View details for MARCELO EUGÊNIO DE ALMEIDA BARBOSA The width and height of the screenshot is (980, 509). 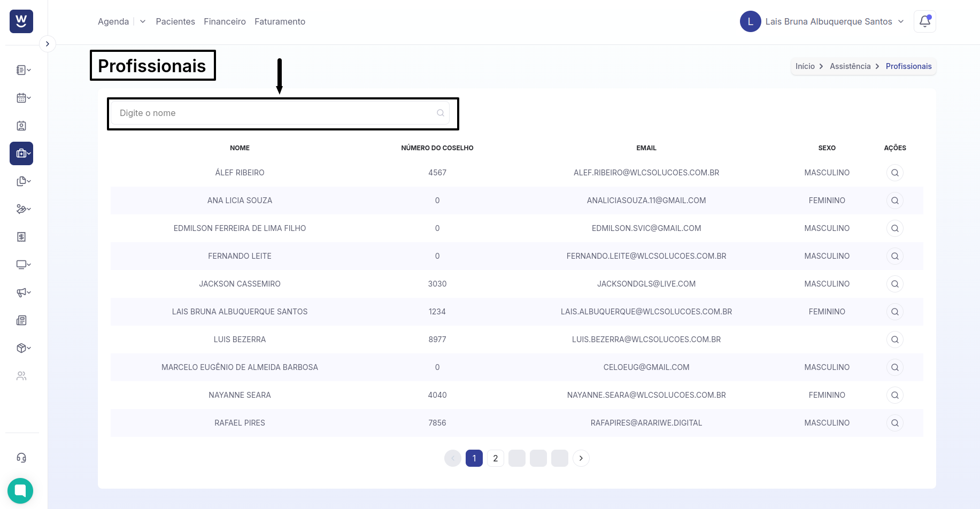[895, 367]
